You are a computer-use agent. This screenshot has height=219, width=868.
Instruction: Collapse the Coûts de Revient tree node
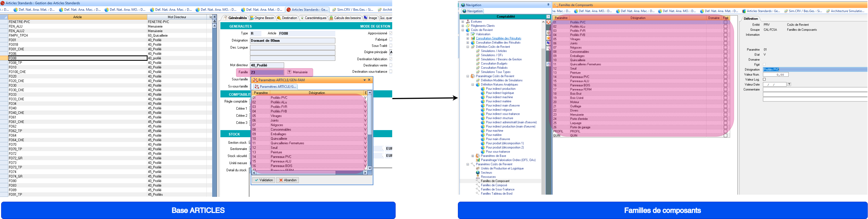(x=463, y=30)
